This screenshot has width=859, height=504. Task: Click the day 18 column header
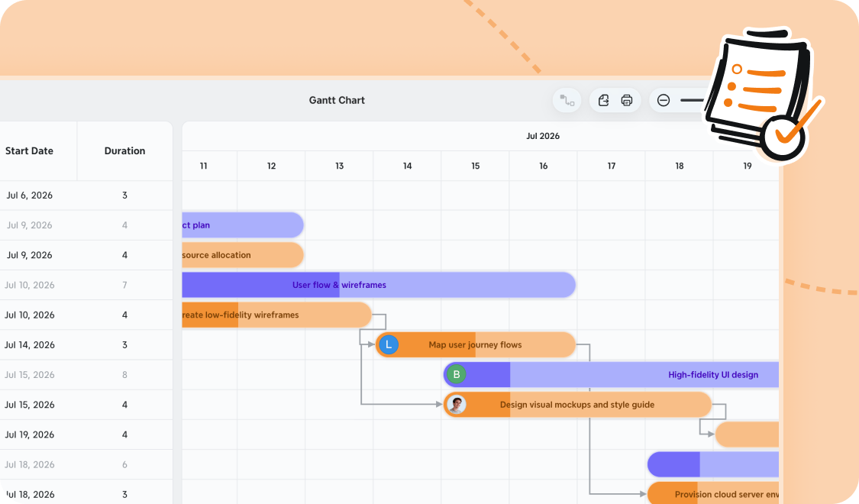tap(680, 166)
